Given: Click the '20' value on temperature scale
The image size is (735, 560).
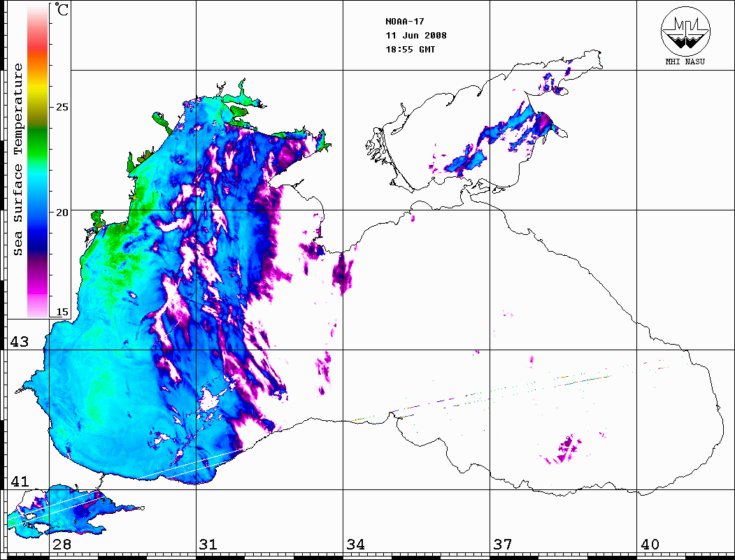Looking at the screenshot, I should pyautogui.click(x=62, y=213).
